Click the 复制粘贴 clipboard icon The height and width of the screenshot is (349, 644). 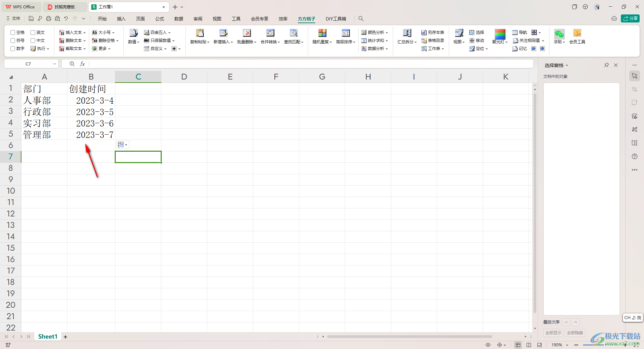pyautogui.click(x=200, y=33)
